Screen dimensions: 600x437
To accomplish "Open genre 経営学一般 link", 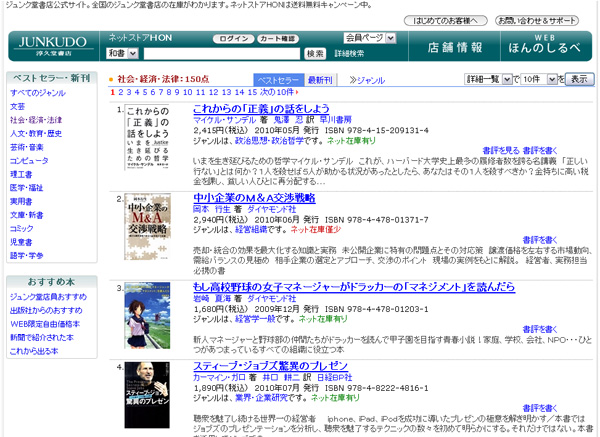I will 255,319.
